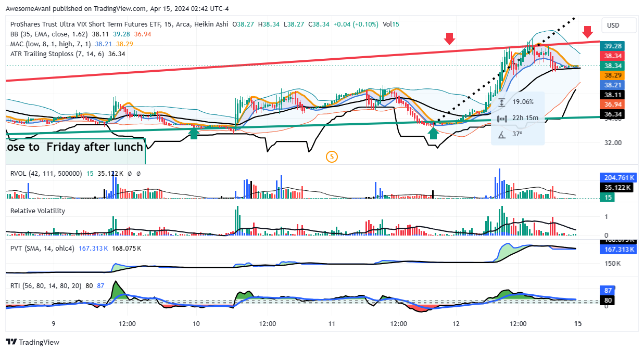Click the open price O38.27
Viewport: 644px width, 352px height.
[x=243, y=24]
